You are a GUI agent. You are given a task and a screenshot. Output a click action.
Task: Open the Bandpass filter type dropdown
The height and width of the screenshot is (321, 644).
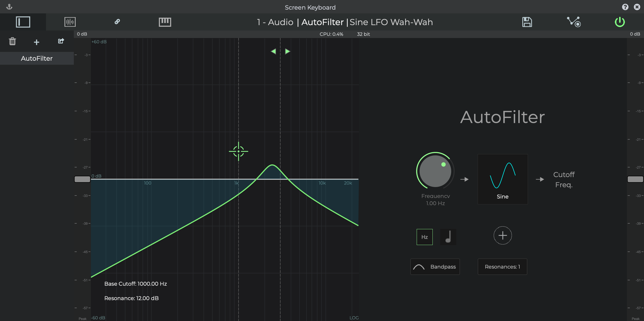[435, 267]
